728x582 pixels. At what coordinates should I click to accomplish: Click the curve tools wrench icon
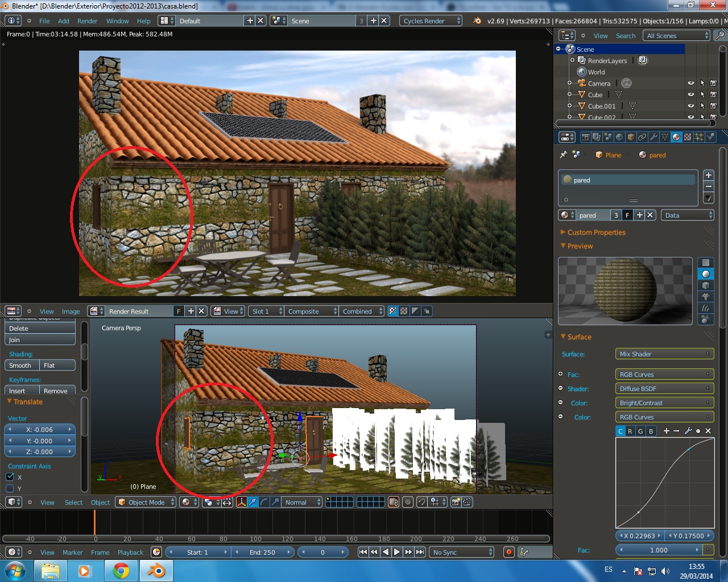click(x=688, y=431)
